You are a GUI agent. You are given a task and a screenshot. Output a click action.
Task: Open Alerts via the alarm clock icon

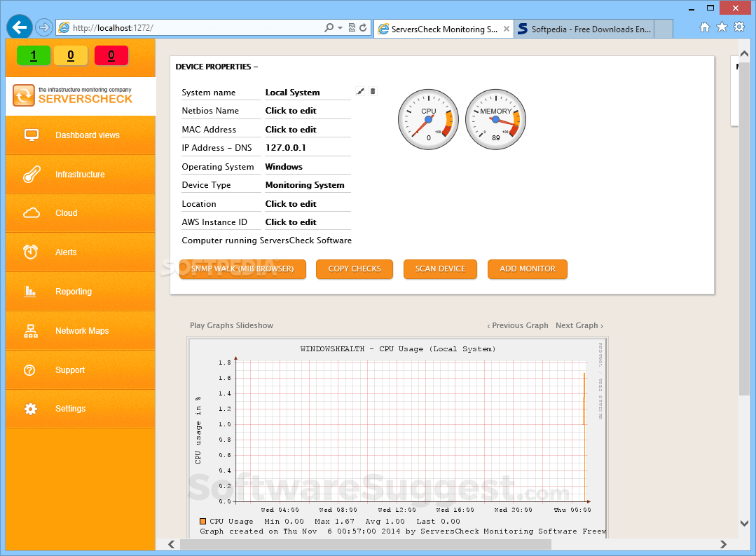(31, 252)
